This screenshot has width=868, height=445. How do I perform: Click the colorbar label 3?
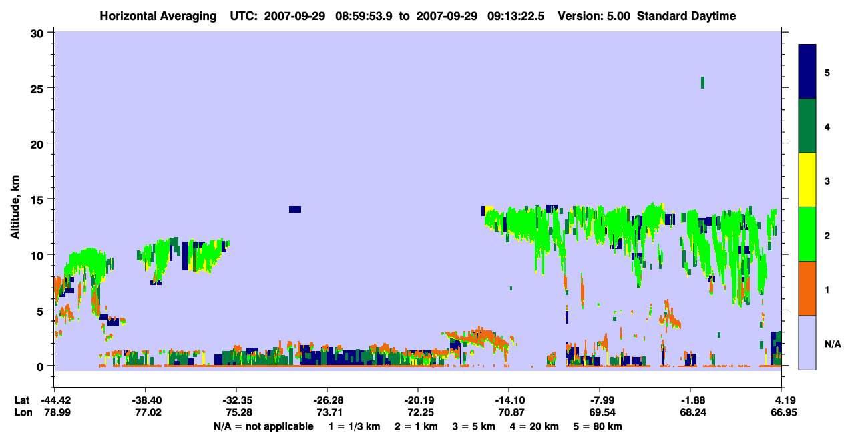(827, 181)
